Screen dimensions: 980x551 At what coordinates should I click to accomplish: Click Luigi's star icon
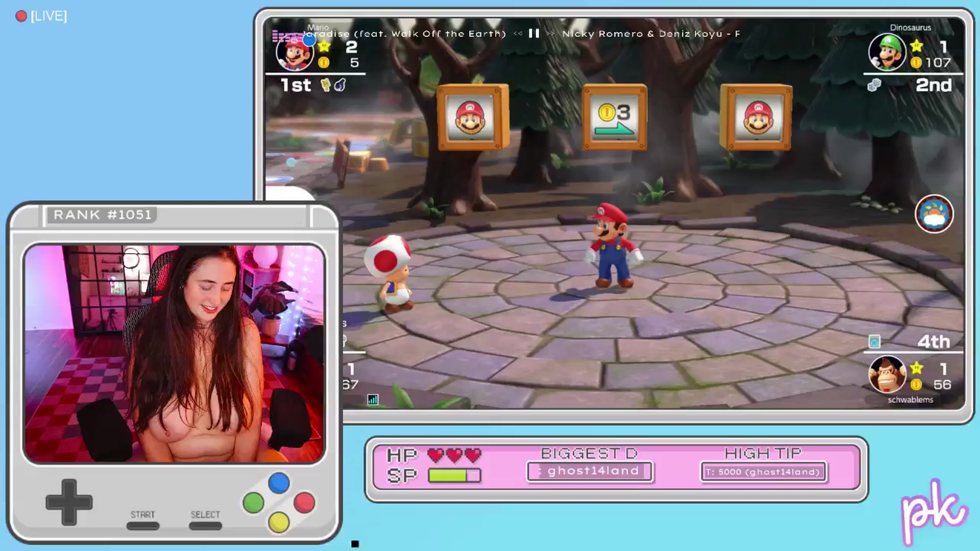[x=917, y=46]
